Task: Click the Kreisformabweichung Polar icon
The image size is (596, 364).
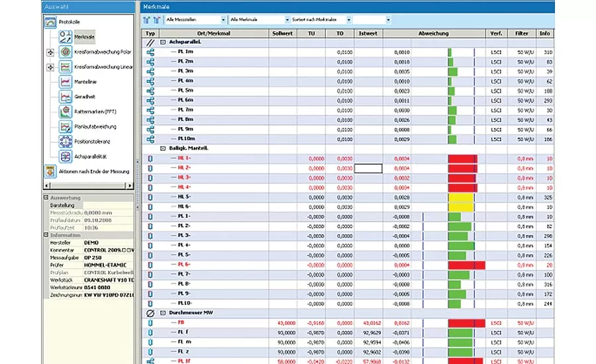Action: tap(66, 52)
